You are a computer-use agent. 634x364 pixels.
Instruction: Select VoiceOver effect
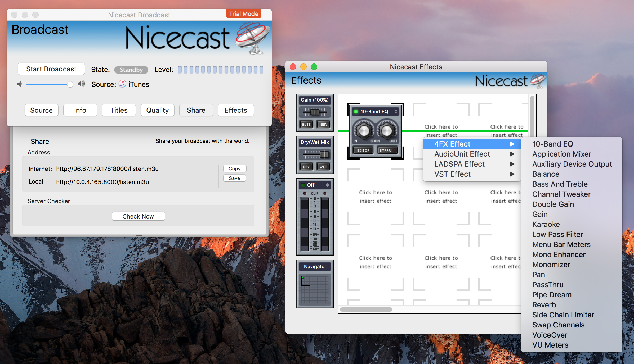click(572, 335)
